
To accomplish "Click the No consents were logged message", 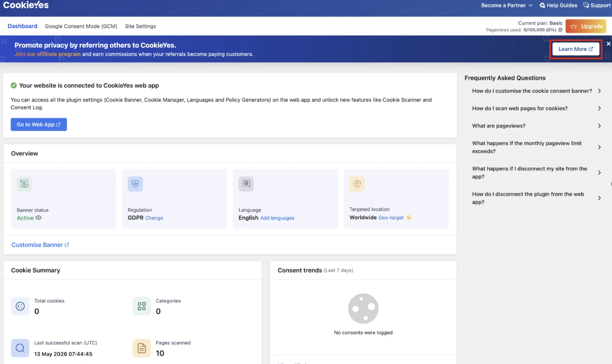I will (x=363, y=333).
